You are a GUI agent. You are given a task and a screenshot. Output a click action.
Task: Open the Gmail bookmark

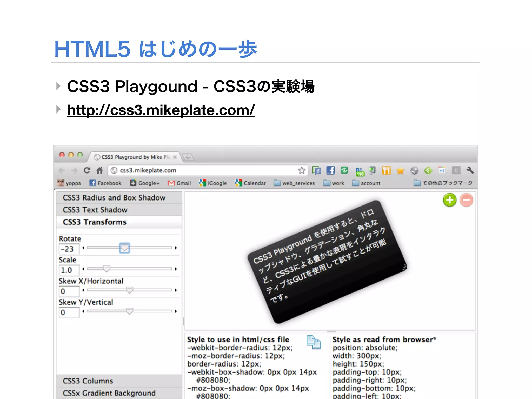click(x=179, y=183)
